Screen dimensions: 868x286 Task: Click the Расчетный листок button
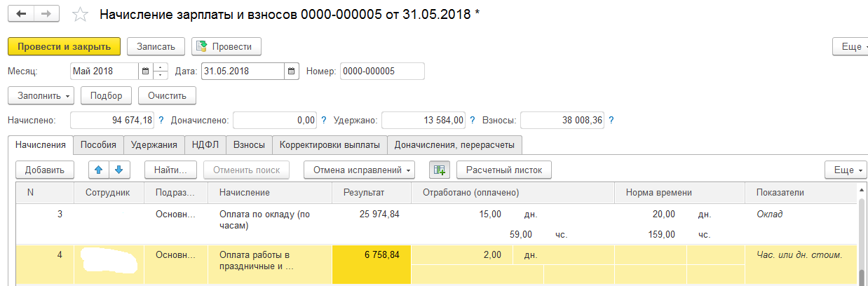(503, 170)
